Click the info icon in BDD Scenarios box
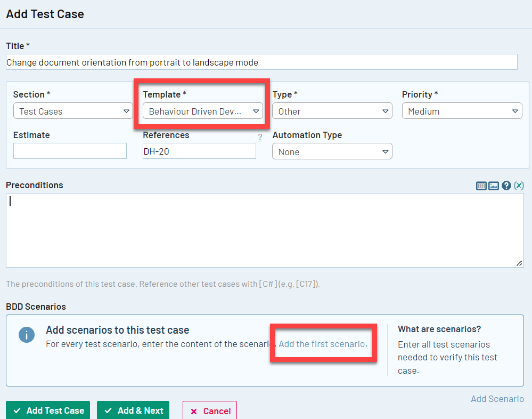The width and height of the screenshot is (532, 419). (x=27, y=335)
